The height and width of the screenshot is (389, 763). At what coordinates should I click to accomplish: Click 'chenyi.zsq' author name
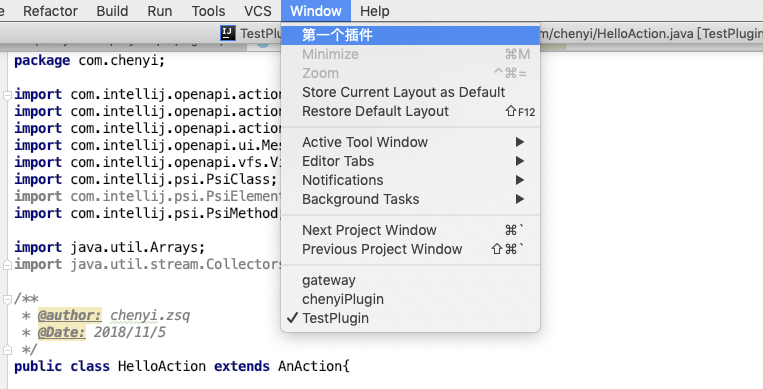click(150, 316)
